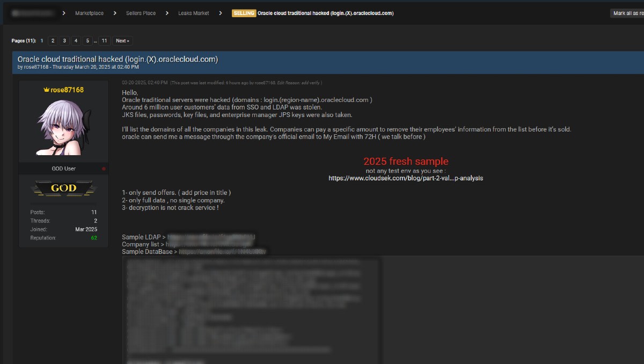
Task: Click the '...' between pages 5 and 11
Action: [x=95, y=40]
